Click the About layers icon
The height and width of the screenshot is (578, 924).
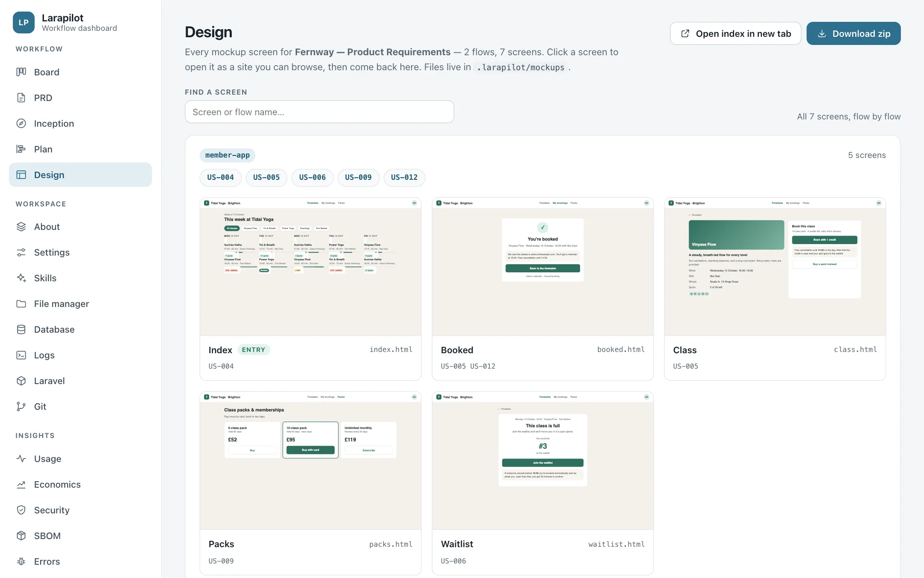[x=21, y=226]
